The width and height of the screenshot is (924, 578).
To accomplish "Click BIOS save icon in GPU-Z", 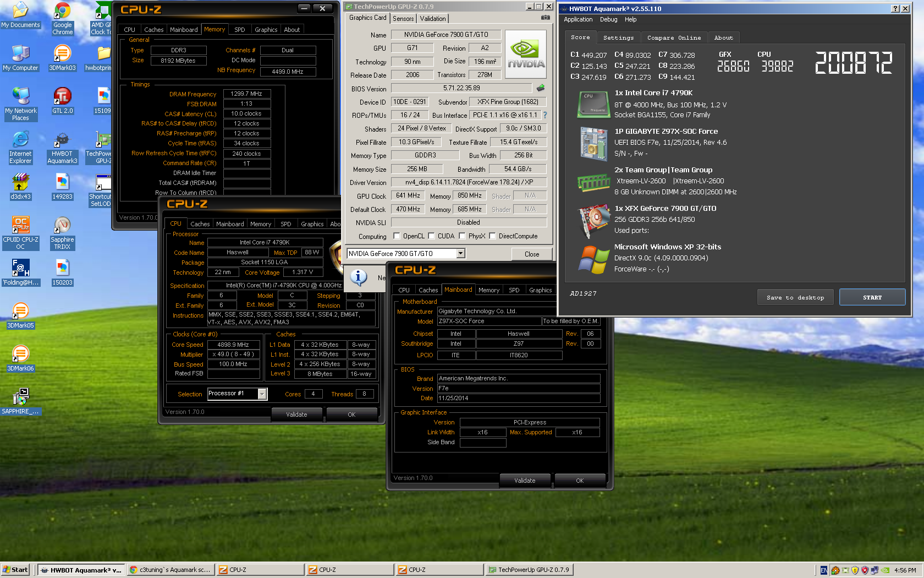I will point(541,88).
